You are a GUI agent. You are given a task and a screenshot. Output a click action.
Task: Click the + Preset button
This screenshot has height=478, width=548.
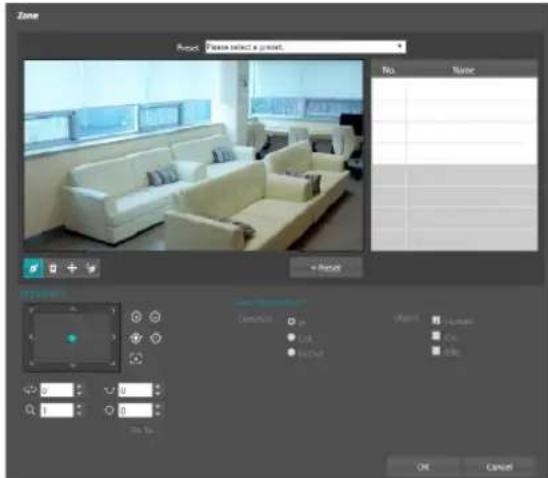click(x=326, y=268)
